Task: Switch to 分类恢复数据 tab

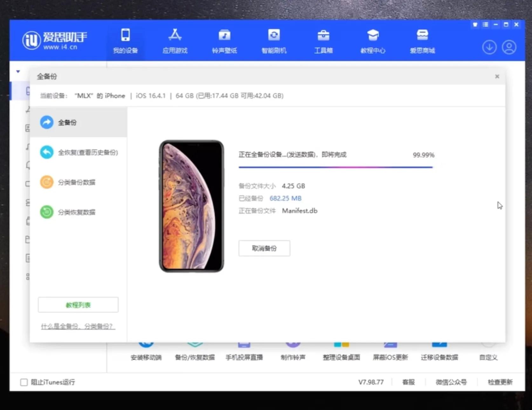Action: pos(76,212)
